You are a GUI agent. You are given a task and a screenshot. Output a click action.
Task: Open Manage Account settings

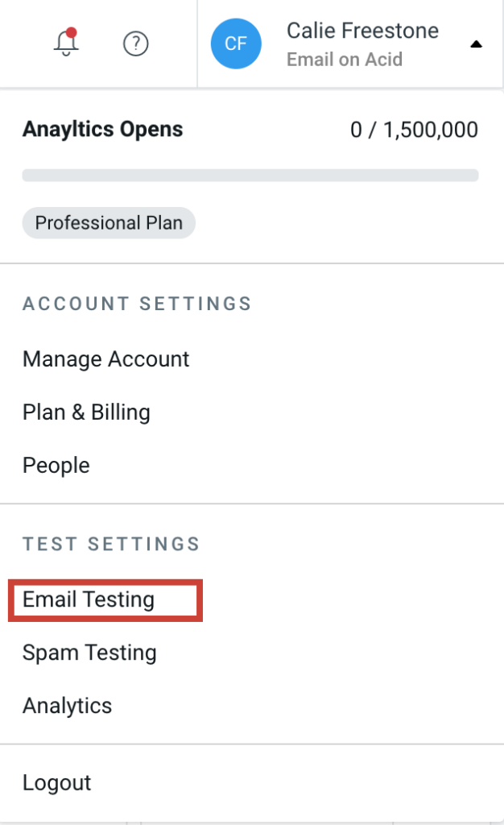[105, 359]
